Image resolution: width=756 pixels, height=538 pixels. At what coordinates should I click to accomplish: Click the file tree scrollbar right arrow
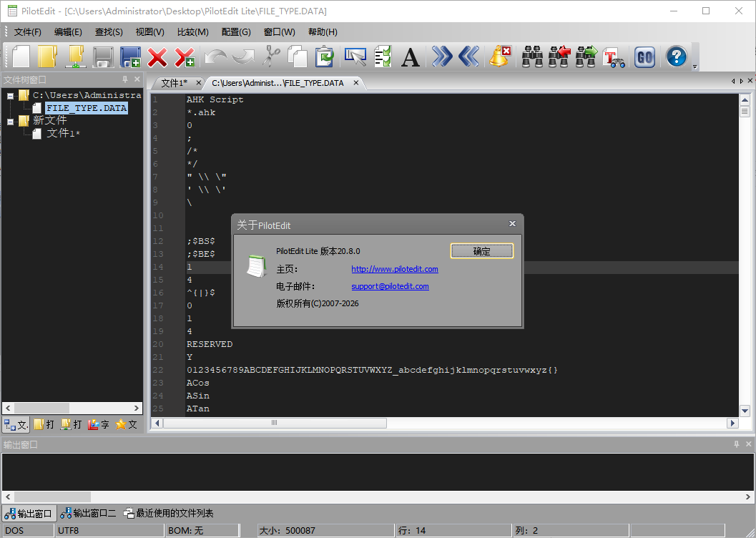137,408
